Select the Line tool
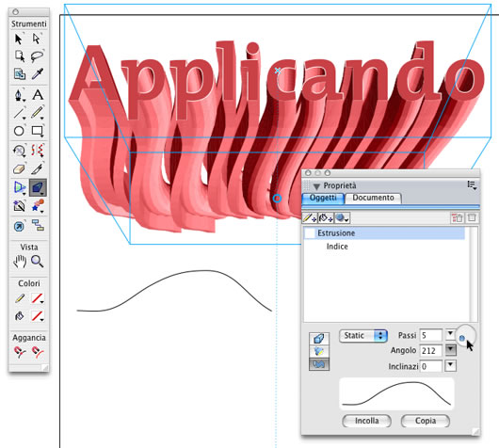 point(20,113)
